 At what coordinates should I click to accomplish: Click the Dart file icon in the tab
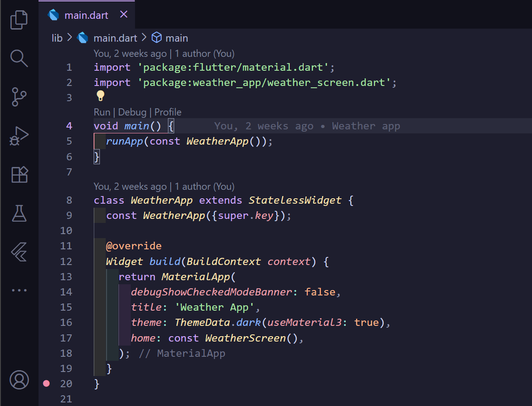53,15
